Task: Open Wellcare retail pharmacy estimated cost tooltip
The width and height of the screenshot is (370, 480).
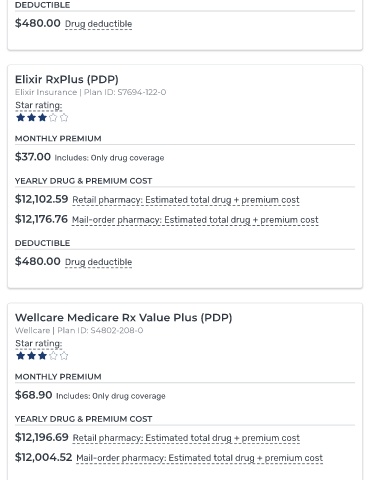Action: point(186,438)
